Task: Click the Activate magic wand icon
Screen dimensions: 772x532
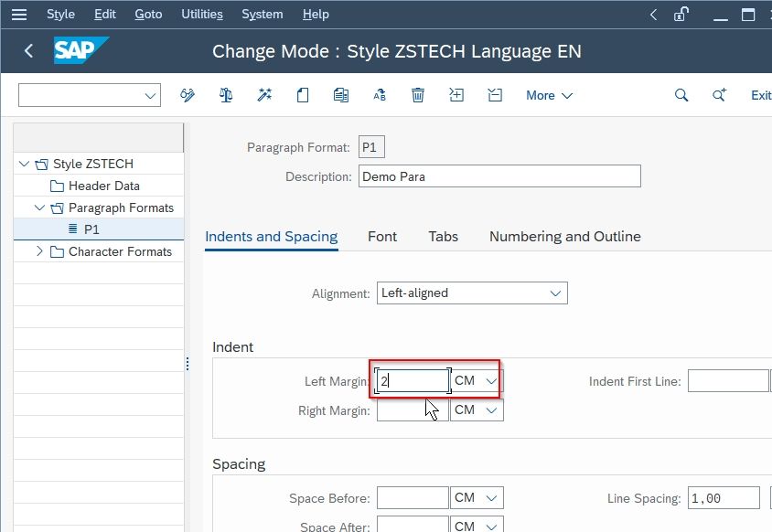Action: click(x=264, y=95)
